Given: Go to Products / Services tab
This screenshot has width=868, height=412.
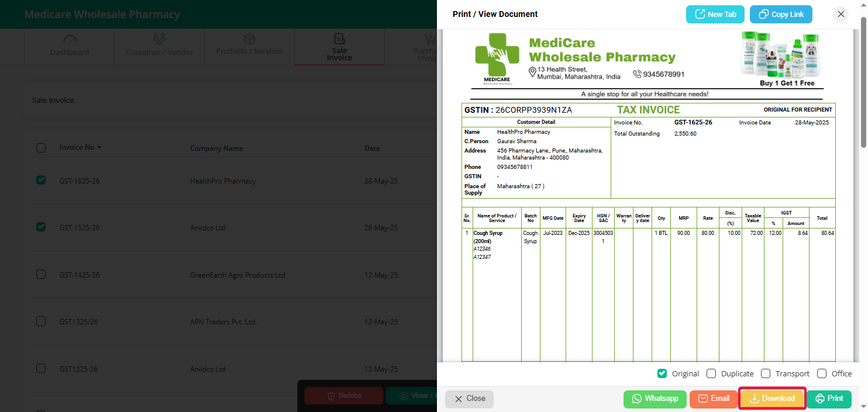Looking at the screenshot, I should (250, 46).
